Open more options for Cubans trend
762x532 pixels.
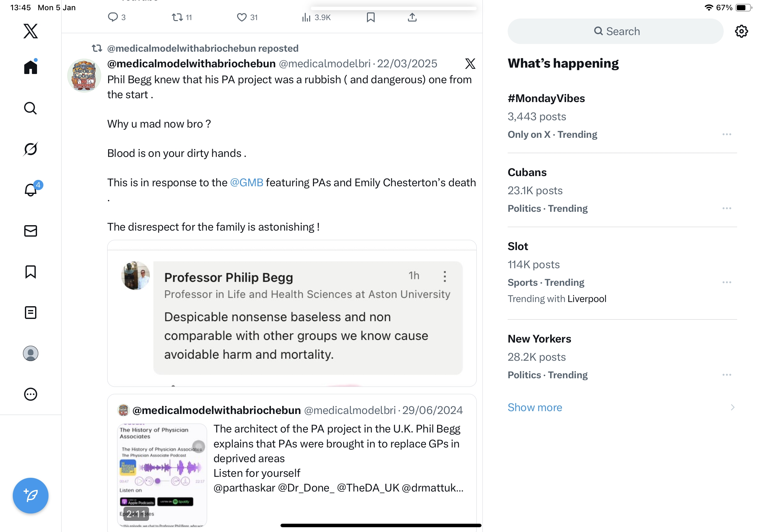(x=727, y=208)
